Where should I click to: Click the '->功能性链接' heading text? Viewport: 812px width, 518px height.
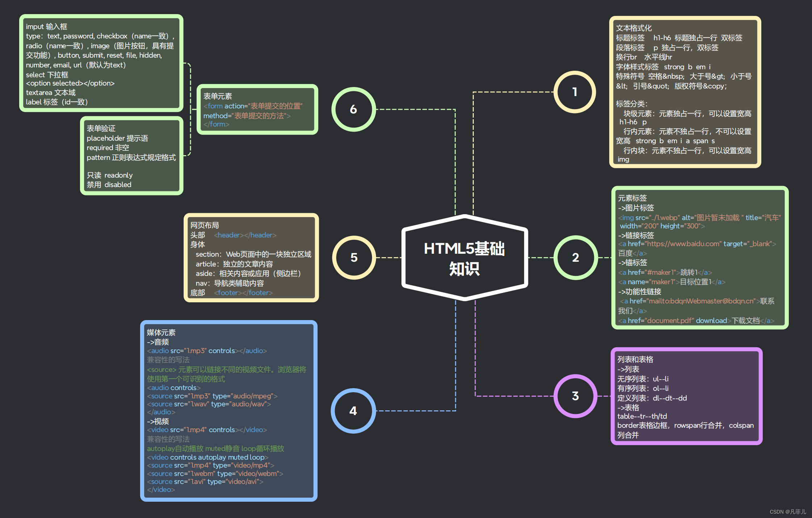(640, 292)
